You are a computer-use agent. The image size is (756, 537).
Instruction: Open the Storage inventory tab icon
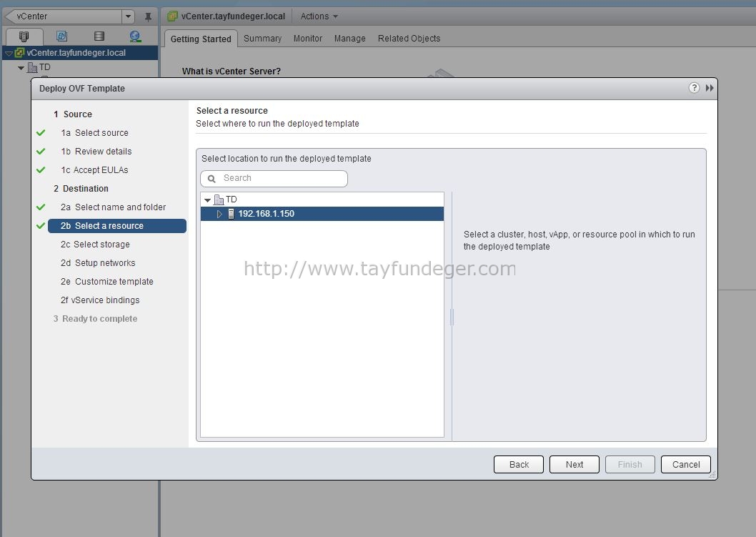(99, 36)
